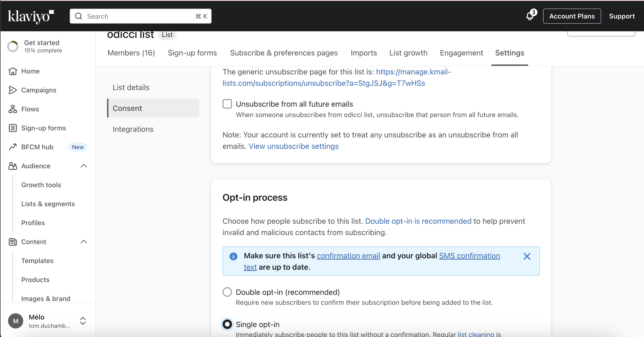
Task: Click the notifications bell icon
Action: [530, 16]
